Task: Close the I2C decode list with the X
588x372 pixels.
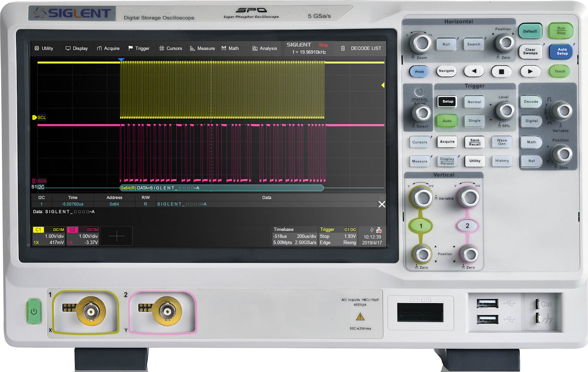Action: click(x=381, y=204)
